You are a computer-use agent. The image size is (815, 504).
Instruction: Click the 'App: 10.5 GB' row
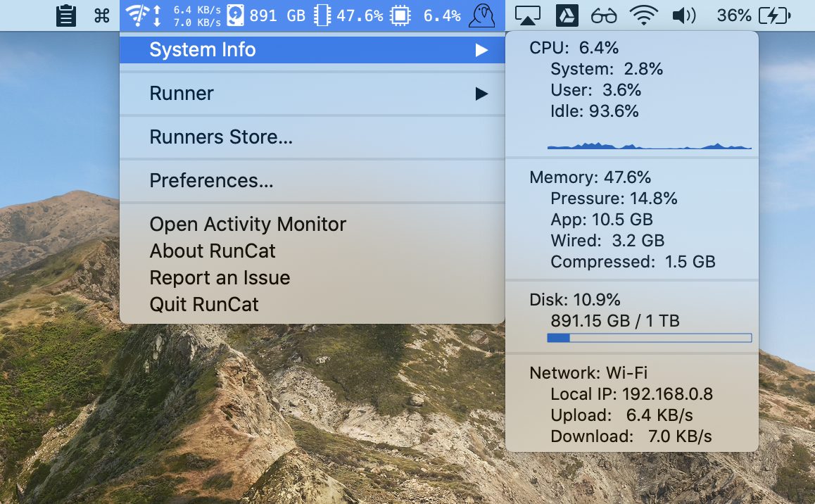pyautogui.click(x=601, y=219)
